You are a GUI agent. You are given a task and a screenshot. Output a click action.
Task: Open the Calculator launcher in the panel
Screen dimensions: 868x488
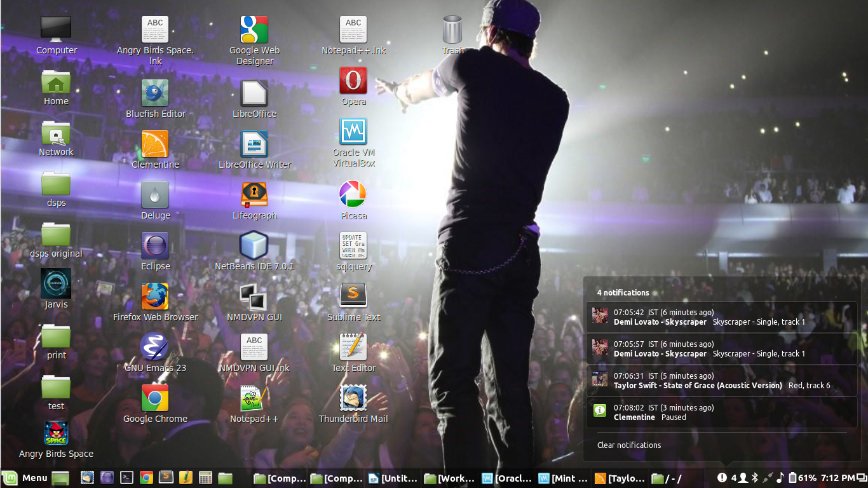(x=205, y=478)
